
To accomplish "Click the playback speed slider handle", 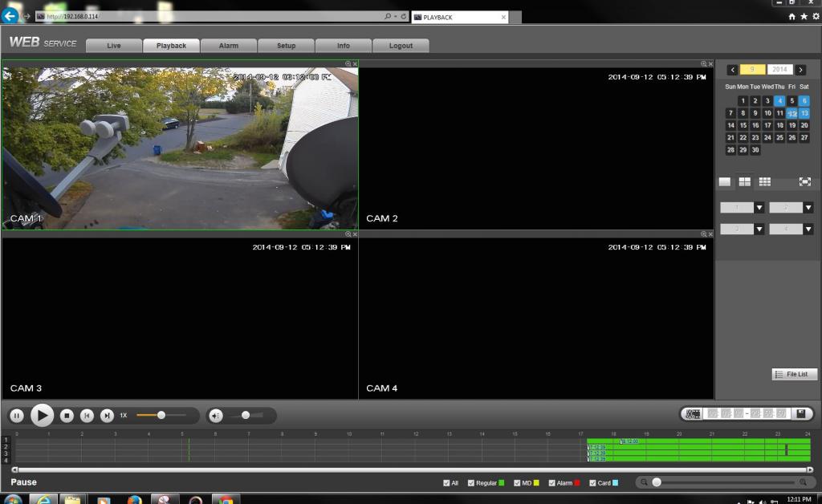I will coord(161,415).
